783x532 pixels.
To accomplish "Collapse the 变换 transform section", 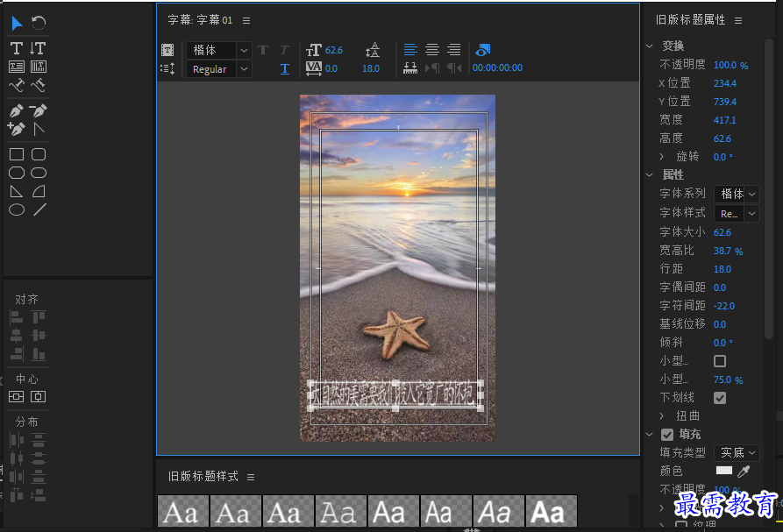I will [x=650, y=46].
